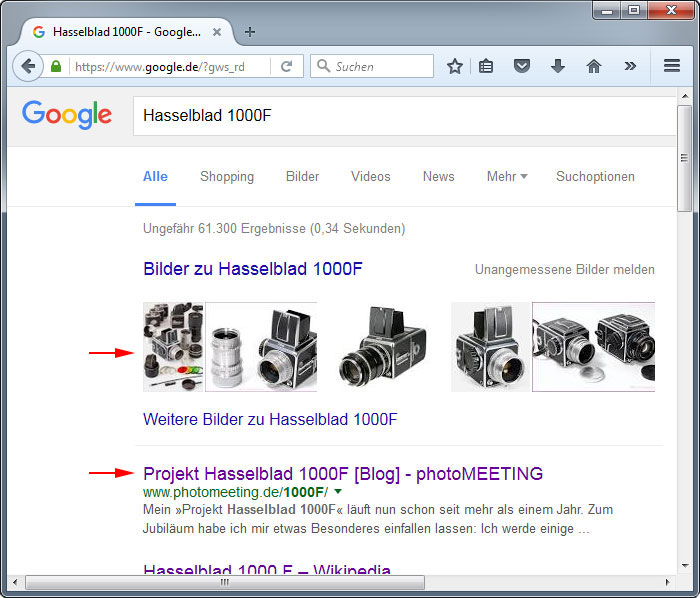Open Suchoptionen search tools

(595, 176)
